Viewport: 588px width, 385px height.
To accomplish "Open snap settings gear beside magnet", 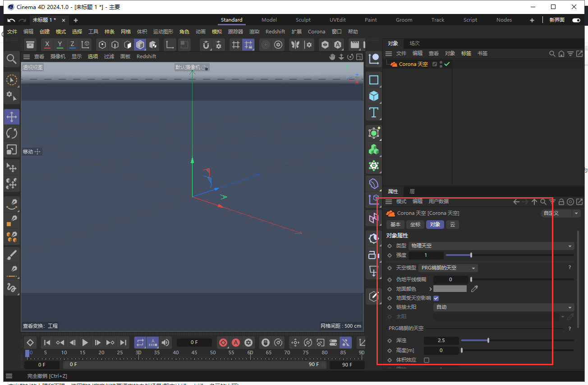I will [219, 45].
